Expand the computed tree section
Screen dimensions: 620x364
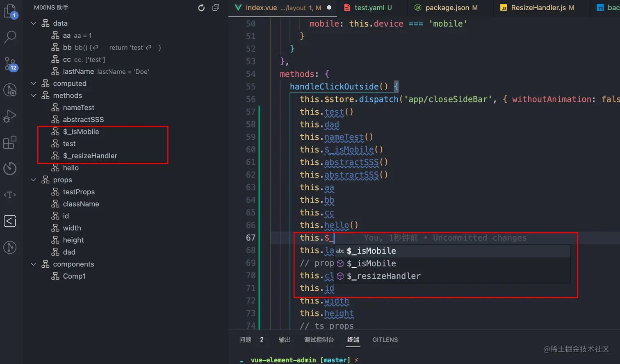pyautogui.click(x=34, y=84)
